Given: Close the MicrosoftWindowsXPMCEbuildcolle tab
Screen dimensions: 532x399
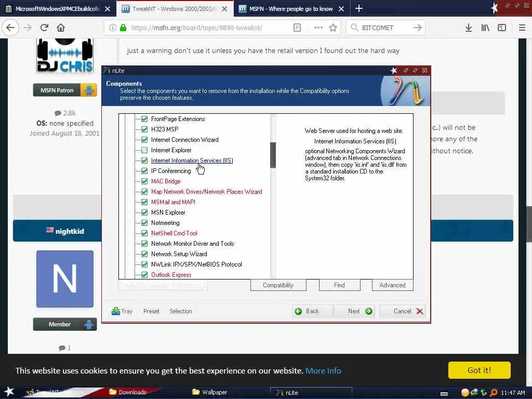Looking at the screenshot, I should click(x=108, y=9).
